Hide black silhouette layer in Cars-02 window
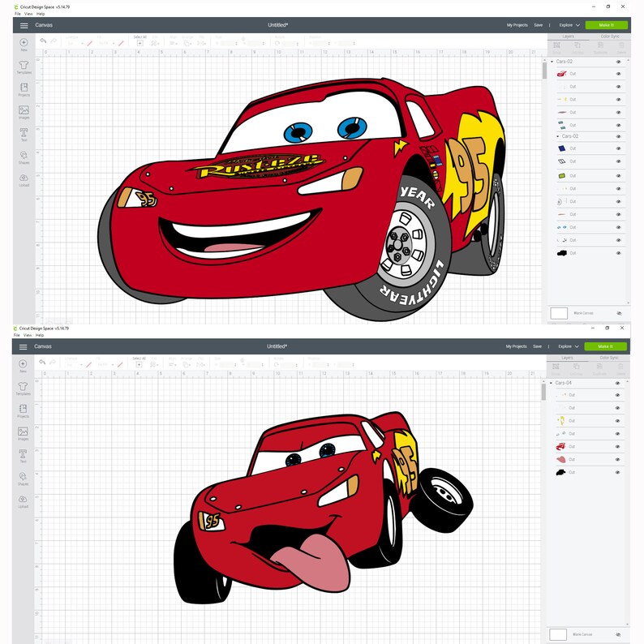The height and width of the screenshot is (644, 644). (618, 253)
